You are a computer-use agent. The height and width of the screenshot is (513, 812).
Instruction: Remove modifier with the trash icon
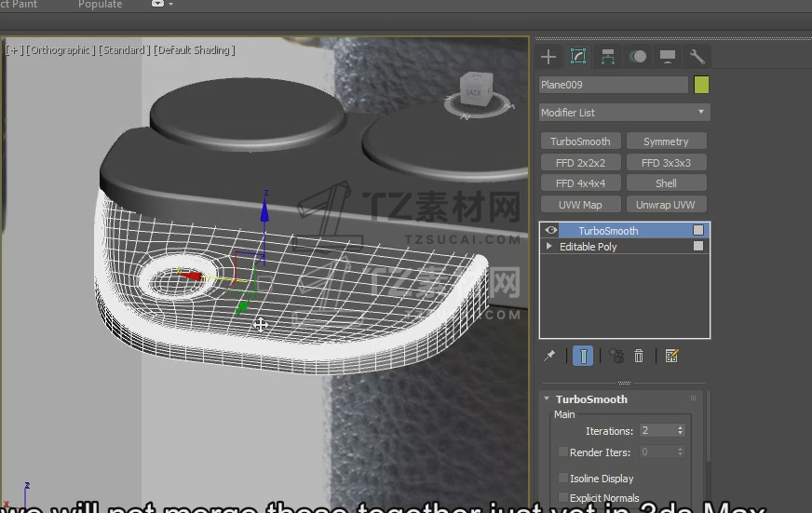point(640,356)
